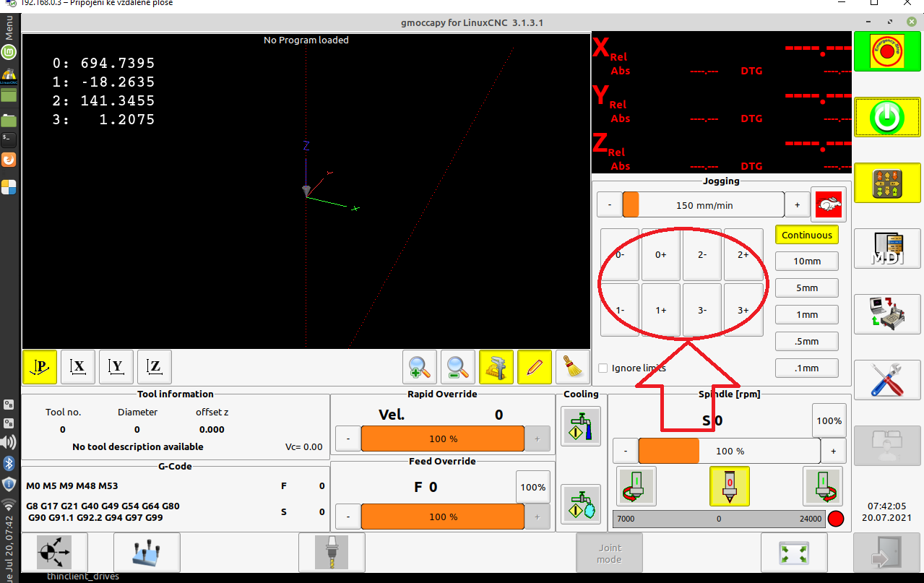Jog joint 0 in negative direction
Viewport: 924px width, 583px height.
pyautogui.click(x=621, y=254)
